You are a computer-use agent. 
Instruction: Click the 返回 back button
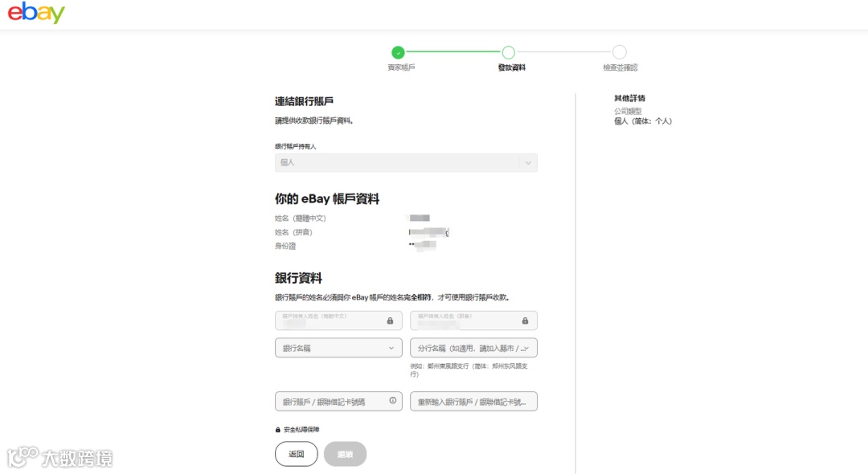pyautogui.click(x=296, y=454)
